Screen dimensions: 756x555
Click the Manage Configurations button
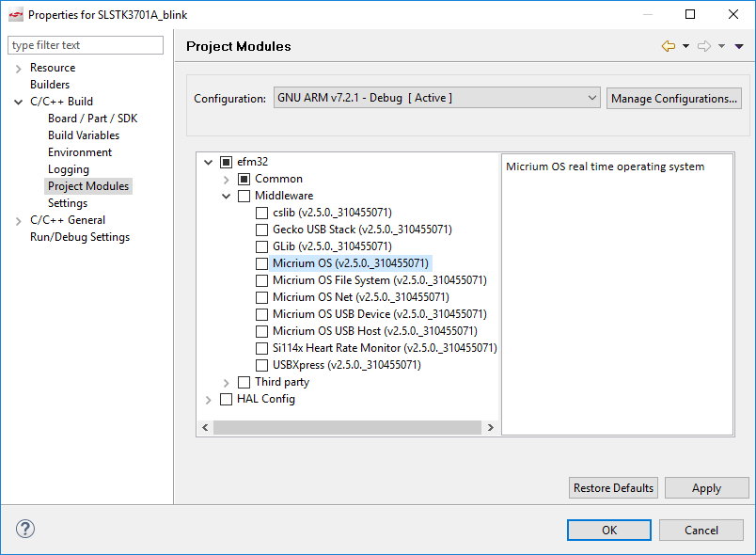[673, 97]
